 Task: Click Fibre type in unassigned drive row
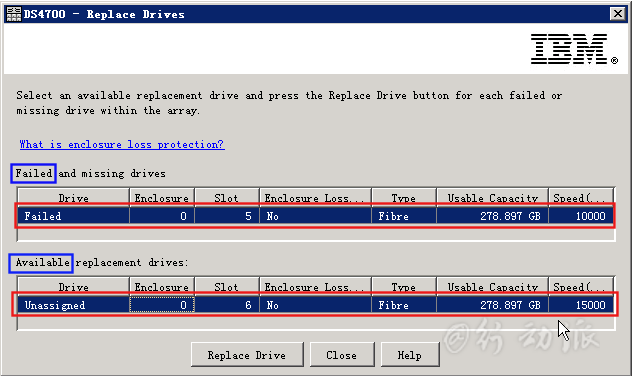tap(404, 305)
